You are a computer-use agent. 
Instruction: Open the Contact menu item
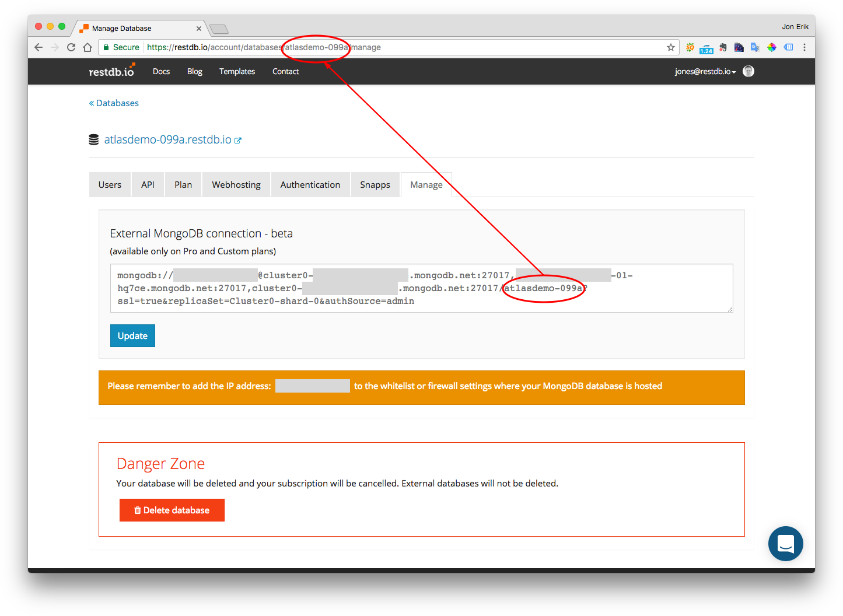pos(285,71)
